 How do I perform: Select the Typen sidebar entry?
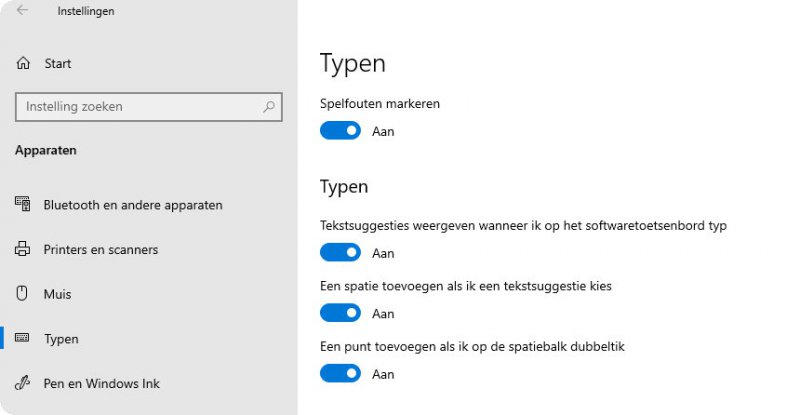61,339
